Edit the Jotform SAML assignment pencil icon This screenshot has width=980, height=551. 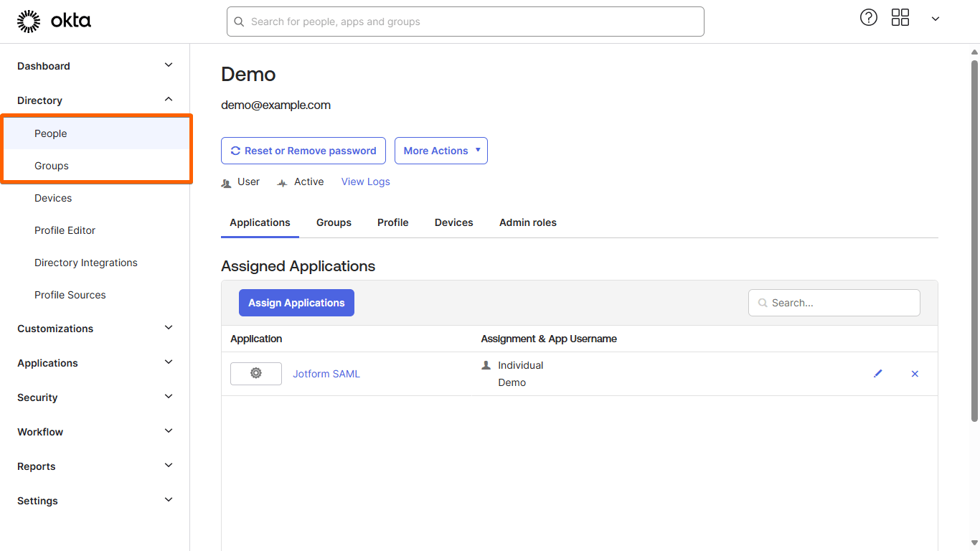click(877, 374)
